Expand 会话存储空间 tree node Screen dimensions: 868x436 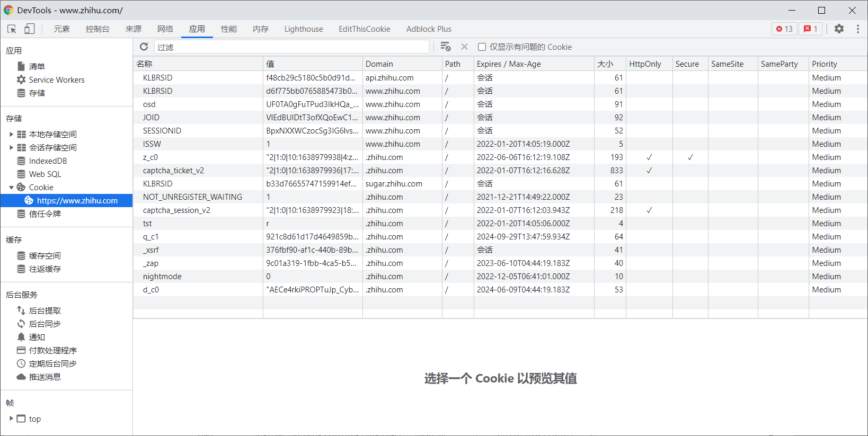[11, 147]
